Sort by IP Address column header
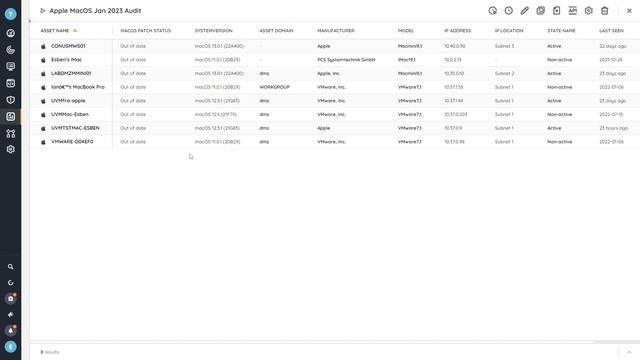640x360 pixels. coord(458,31)
